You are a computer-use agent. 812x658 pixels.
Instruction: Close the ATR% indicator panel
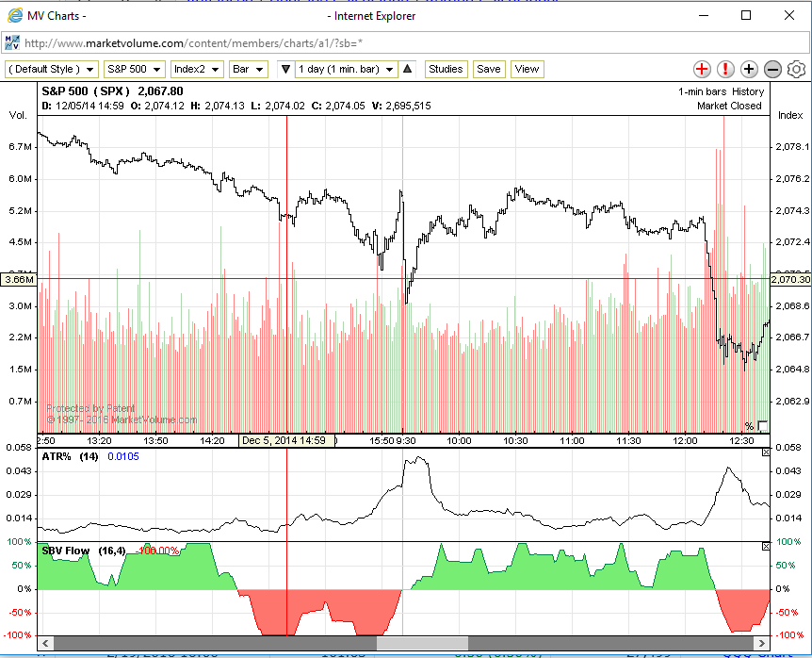[x=765, y=454]
